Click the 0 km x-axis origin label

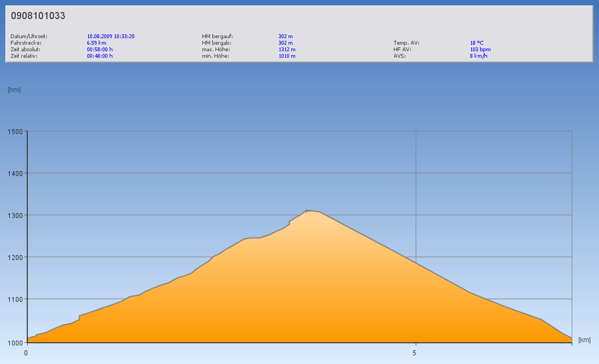click(26, 353)
